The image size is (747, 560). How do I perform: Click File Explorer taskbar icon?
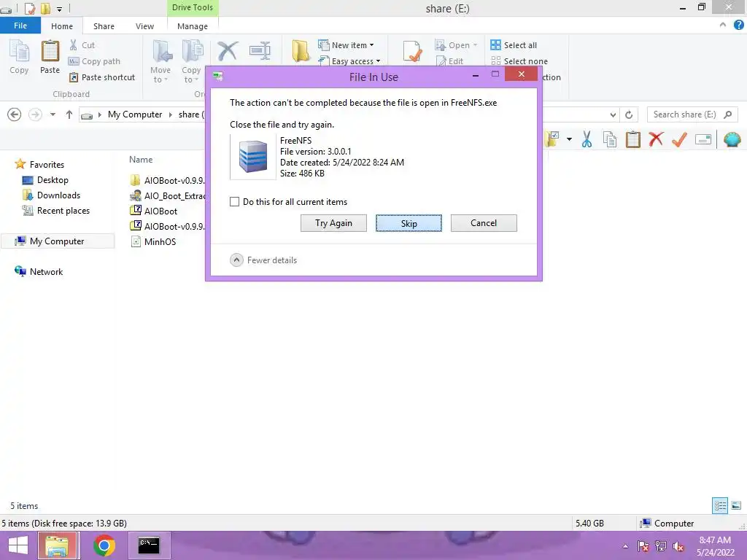57,545
